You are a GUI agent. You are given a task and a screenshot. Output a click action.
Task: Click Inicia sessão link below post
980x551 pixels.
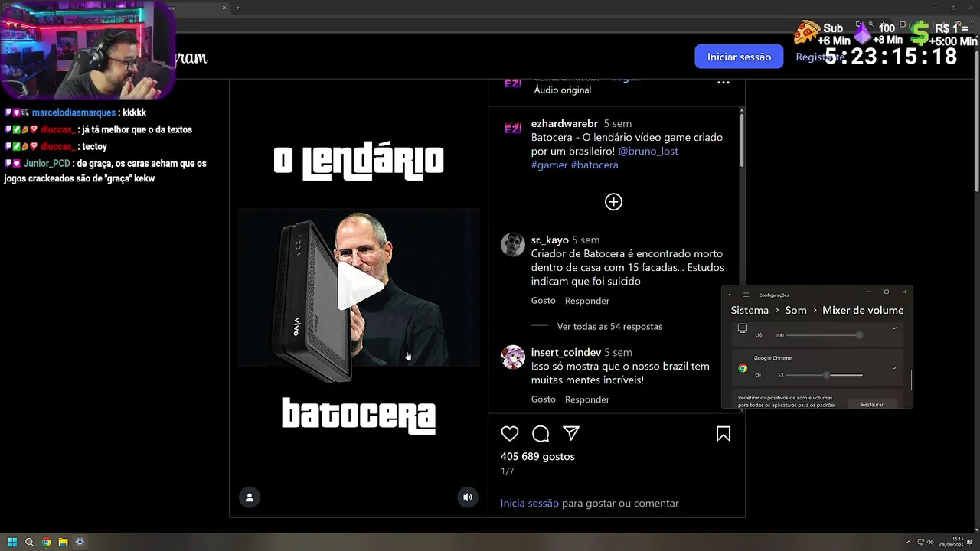pyautogui.click(x=530, y=503)
